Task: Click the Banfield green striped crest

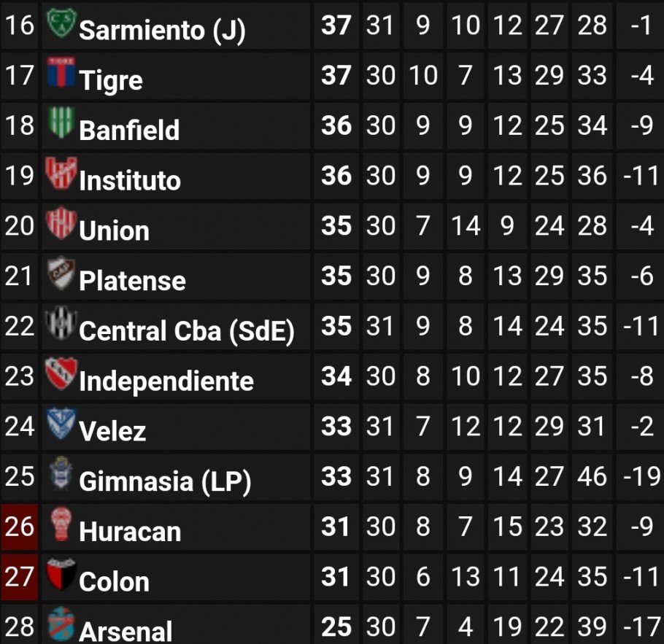Action: [61, 122]
